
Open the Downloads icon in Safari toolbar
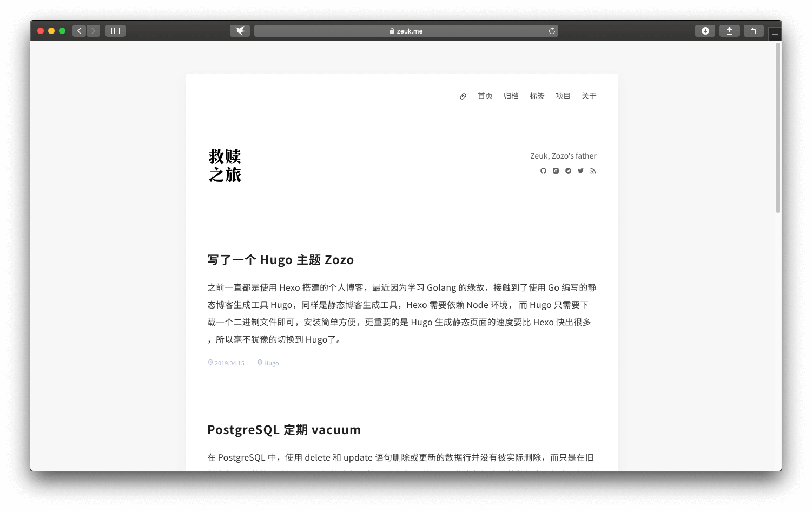[x=705, y=31]
